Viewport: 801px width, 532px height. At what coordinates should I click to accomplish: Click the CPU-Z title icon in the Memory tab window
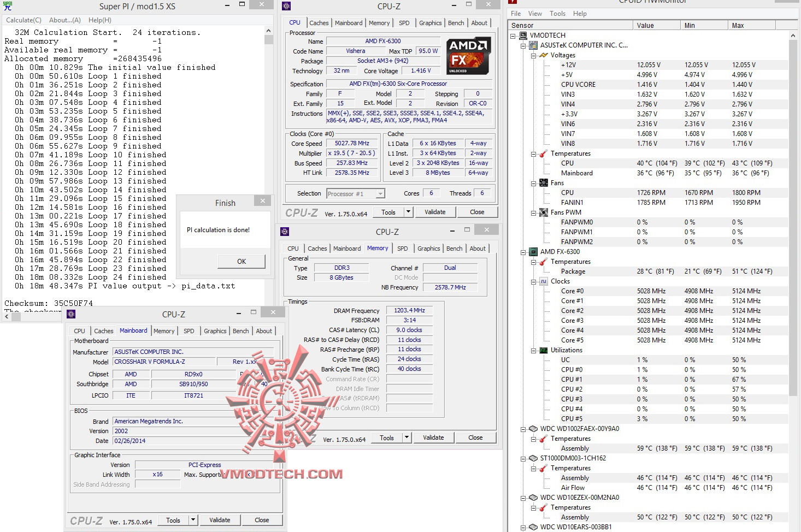click(285, 232)
